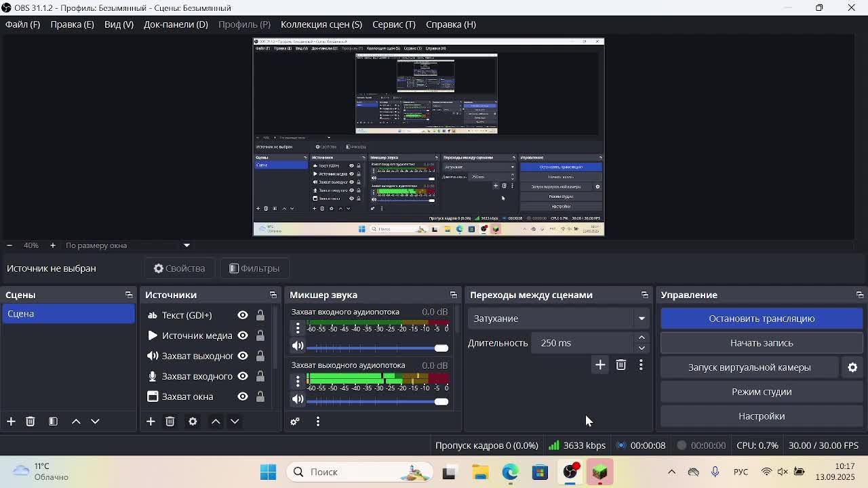Increase transition duration with up arrow
The width and height of the screenshot is (868, 488).
pyautogui.click(x=642, y=338)
